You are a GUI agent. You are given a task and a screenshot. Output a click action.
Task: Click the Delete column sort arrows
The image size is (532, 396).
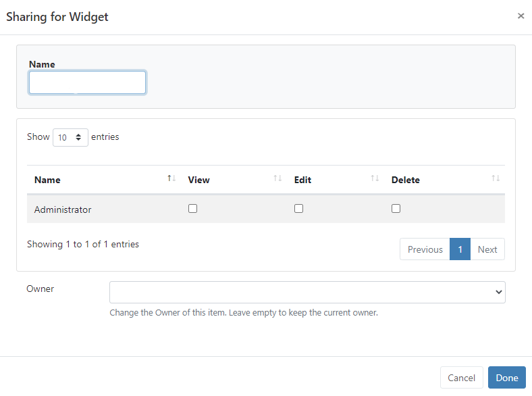pyautogui.click(x=496, y=178)
